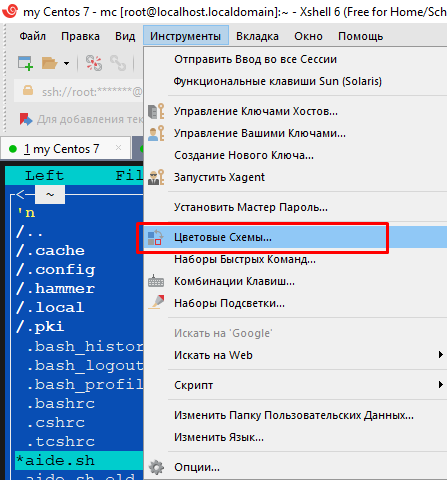Click the user keys management icon
The height and width of the screenshot is (480, 447).
[156, 133]
